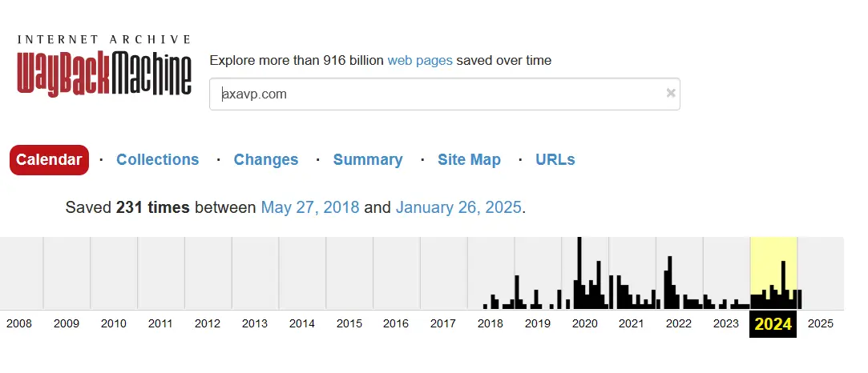The width and height of the screenshot is (868, 373).
Task: Switch to the URLs tab
Action: tap(555, 159)
